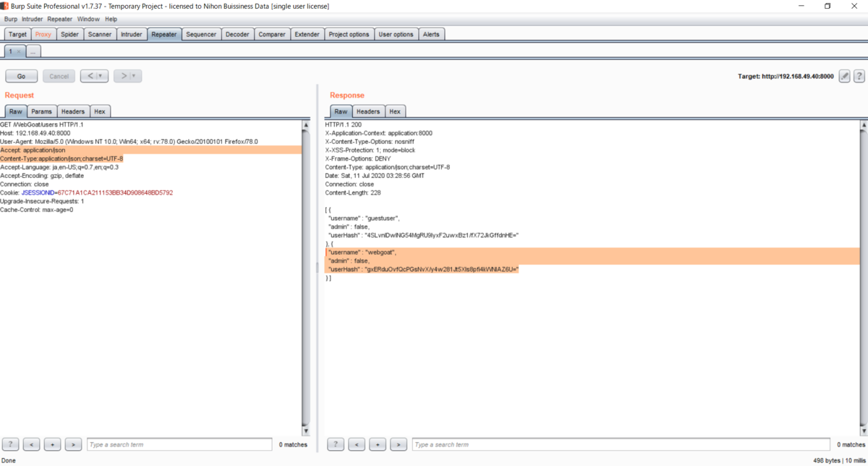This screenshot has width=868, height=466.
Task: Click the GET /WebGoat/users request line
Action: 43,124
